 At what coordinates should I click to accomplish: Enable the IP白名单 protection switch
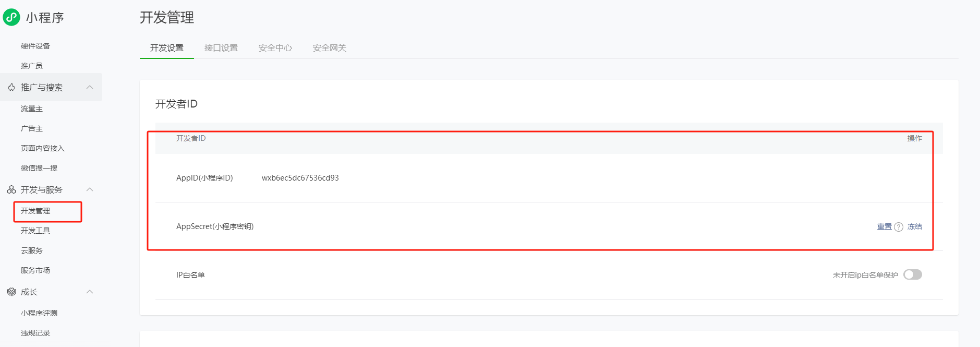[912, 274]
